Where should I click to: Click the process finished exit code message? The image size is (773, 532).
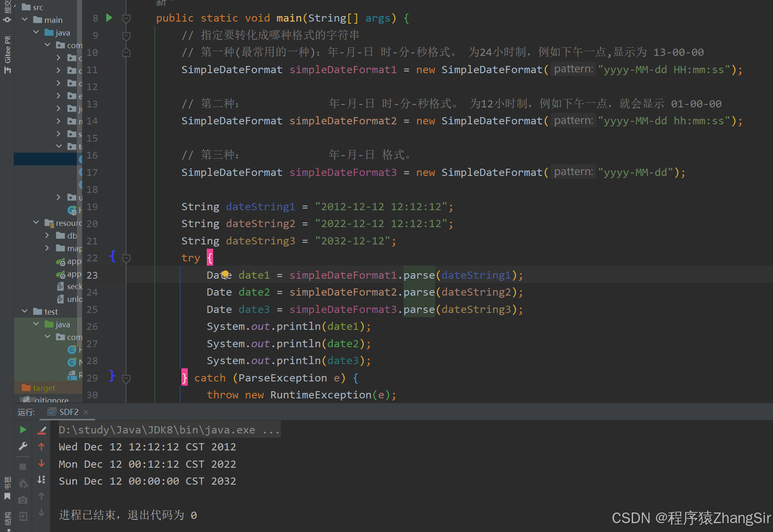coord(128,515)
